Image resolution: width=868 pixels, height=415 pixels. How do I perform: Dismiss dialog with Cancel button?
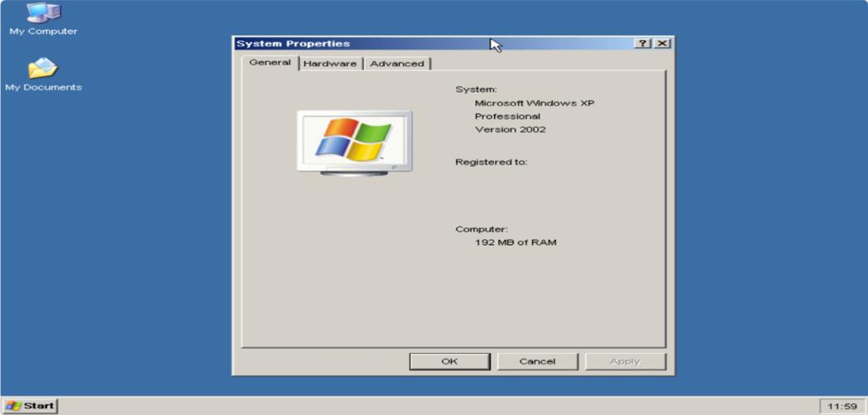537,361
